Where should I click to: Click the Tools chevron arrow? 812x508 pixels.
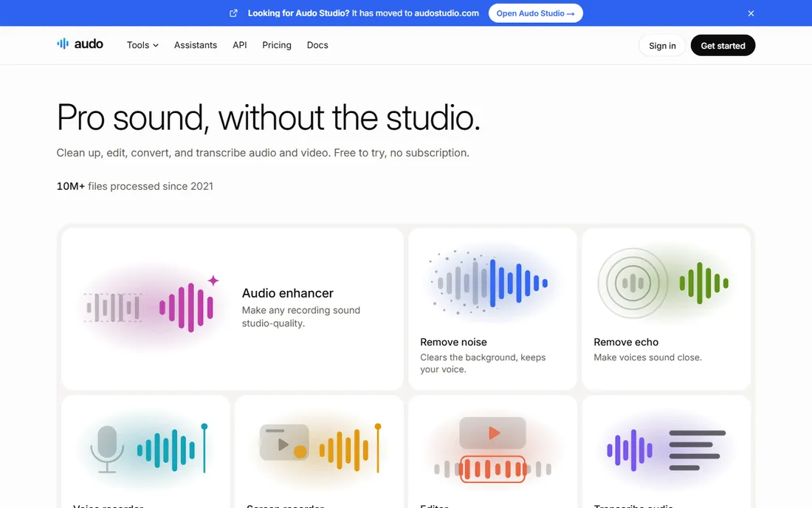[x=155, y=46]
